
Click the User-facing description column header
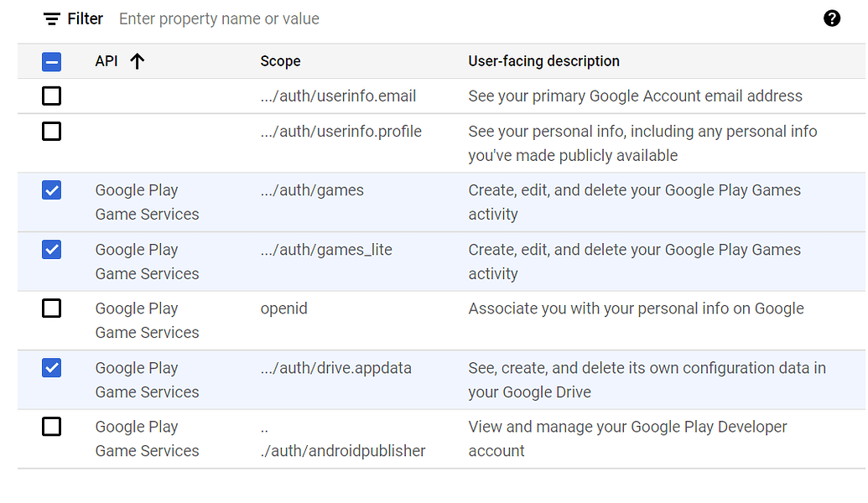[543, 61]
